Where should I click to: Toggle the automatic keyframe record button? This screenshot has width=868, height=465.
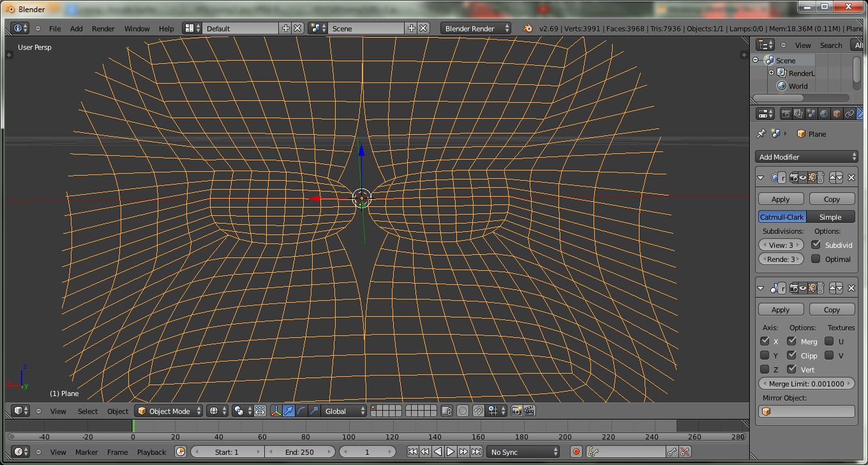[576, 452]
